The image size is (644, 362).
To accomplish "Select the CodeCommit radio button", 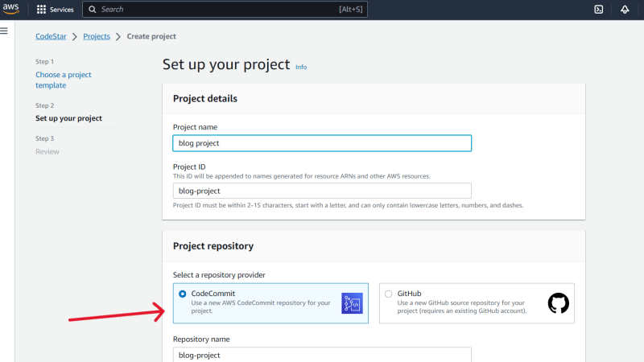I will coord(183,294).
